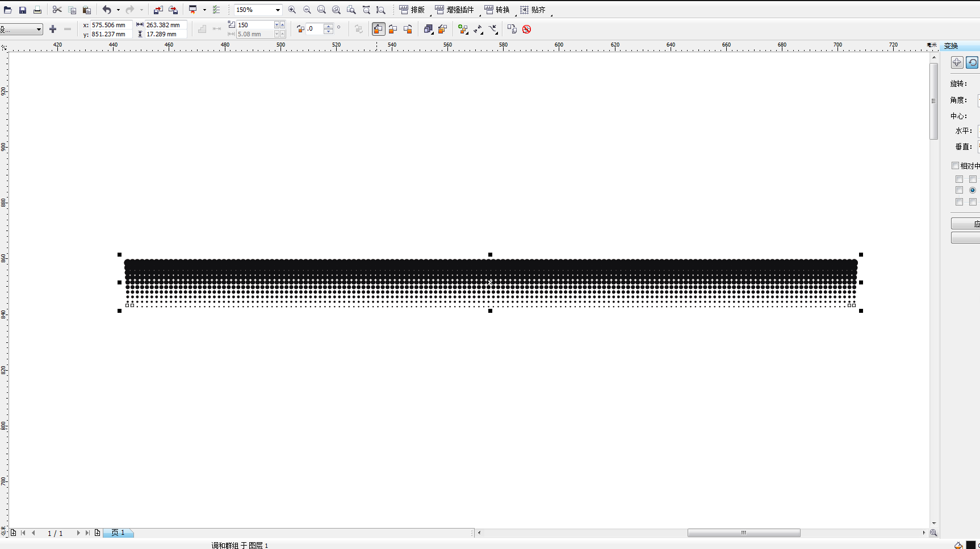Undo the last action

[x=106, y=10]
